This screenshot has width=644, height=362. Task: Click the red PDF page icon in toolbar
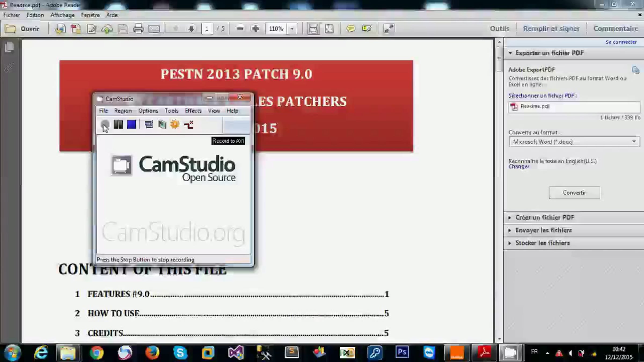click(76, 29)
